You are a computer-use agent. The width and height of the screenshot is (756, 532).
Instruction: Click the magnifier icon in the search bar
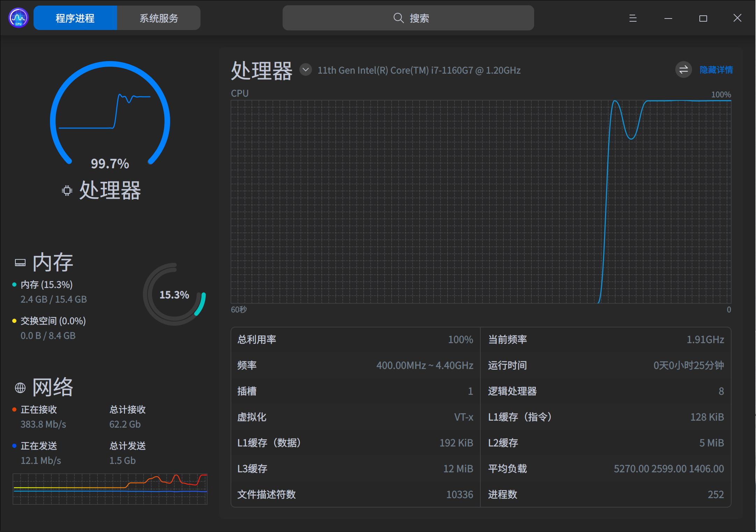coord(398,18)
